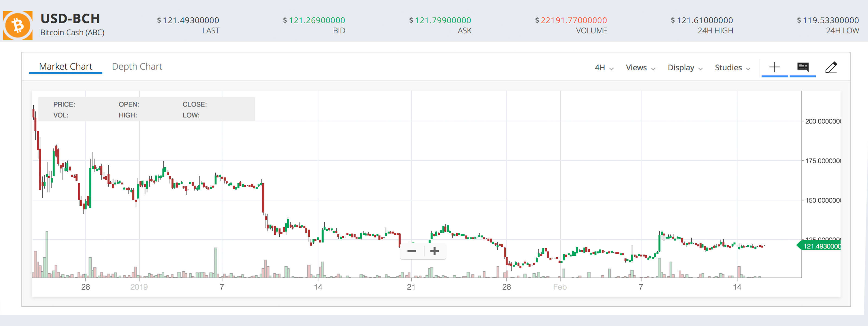
Task: Click the zoom-in plus control on chart
Action: [x=434, y=251]
